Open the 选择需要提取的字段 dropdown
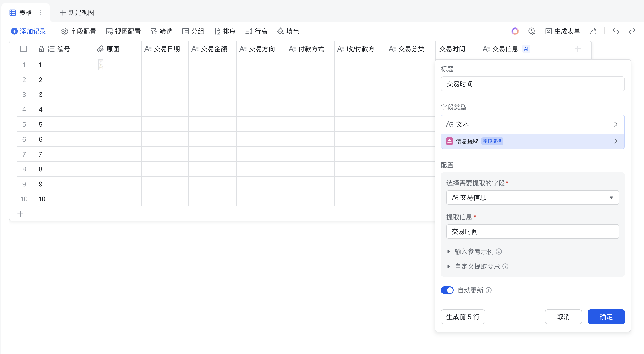 tap(533, 198)
